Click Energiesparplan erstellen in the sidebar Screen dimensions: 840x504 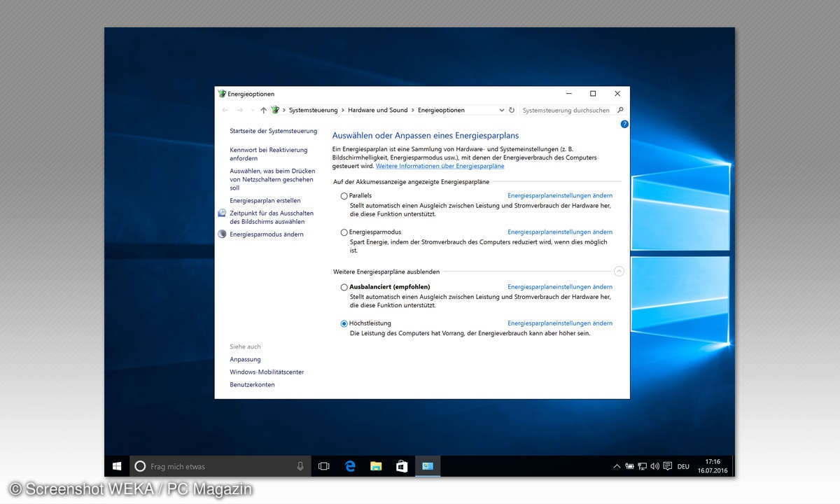click(x=265, y=201)
